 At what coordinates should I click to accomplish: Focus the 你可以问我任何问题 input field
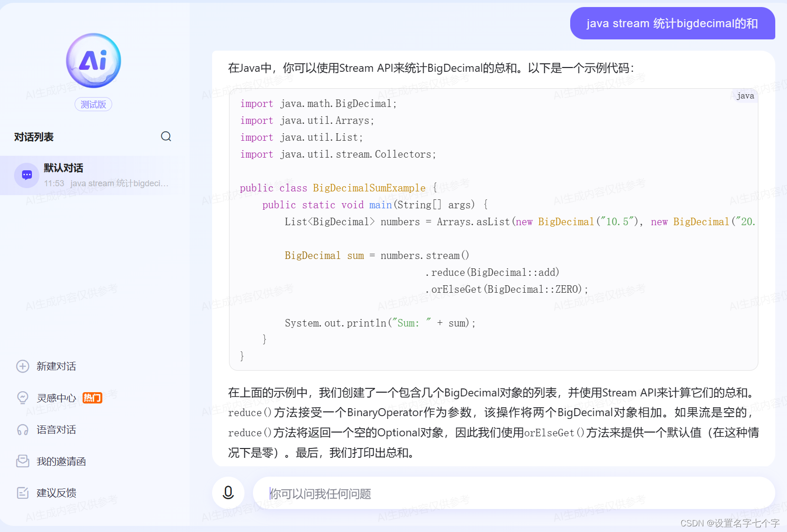click(514, 493)
